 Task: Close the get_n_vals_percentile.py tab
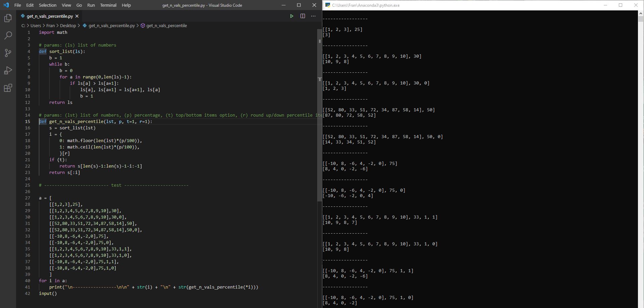pos(77,16)
